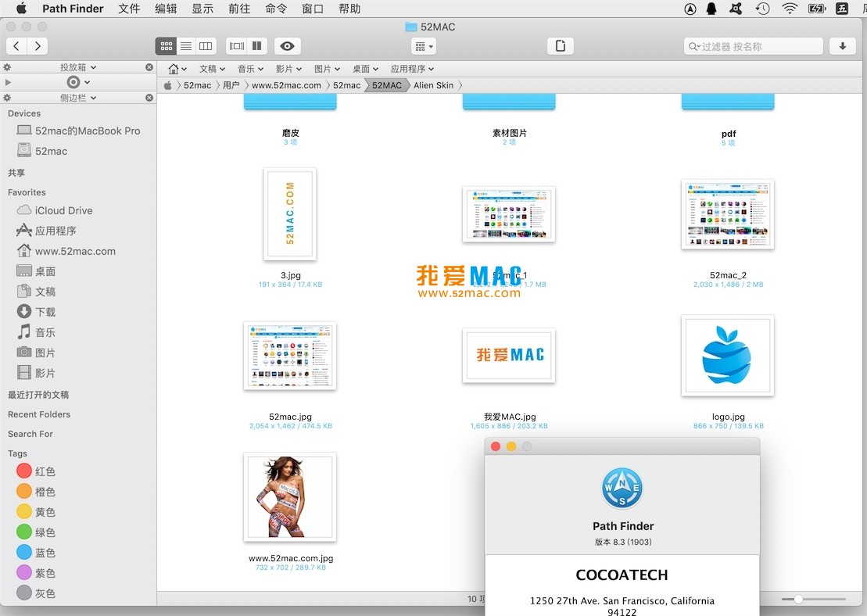The image size is (867, 616).
Task: Open the 窗口 menu
Action: point(313,9)
